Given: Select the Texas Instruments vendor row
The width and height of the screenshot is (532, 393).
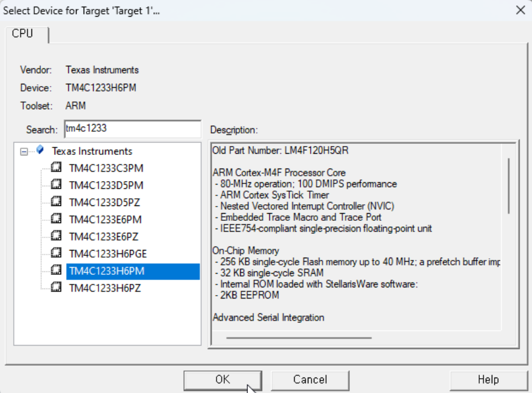Looking at the screenshot, I should [92, 151].
